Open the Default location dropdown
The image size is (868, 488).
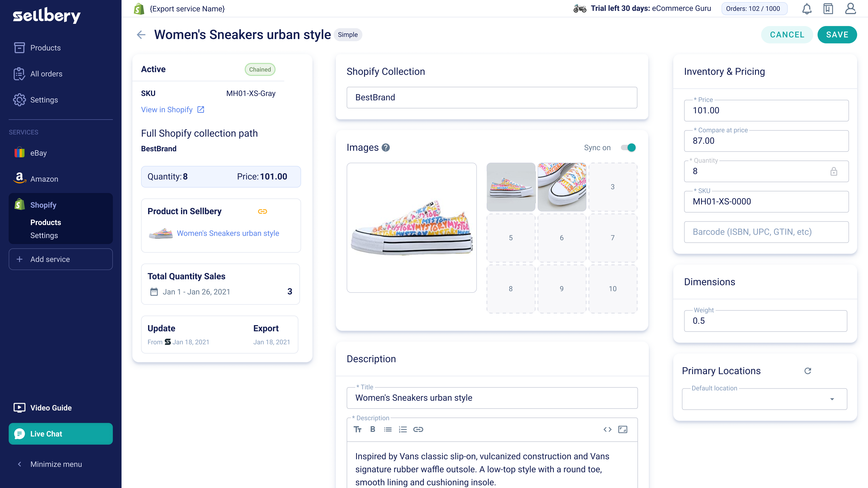765,399
